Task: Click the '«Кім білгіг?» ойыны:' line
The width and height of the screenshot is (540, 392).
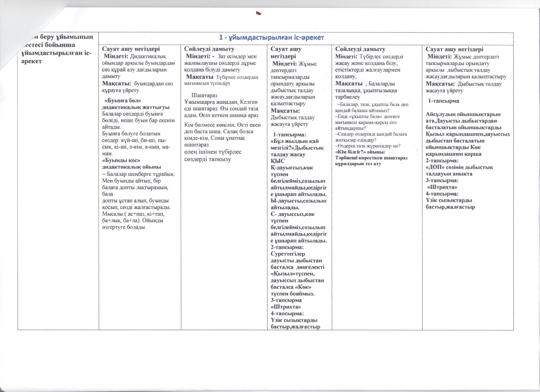Action: (x=360, y=152)
